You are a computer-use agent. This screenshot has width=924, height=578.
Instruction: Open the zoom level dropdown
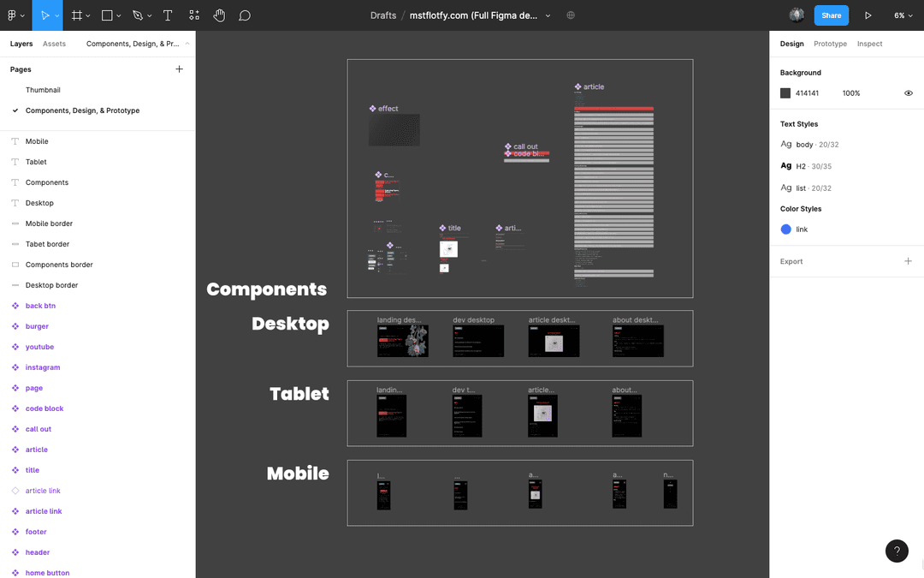point(903,15)
